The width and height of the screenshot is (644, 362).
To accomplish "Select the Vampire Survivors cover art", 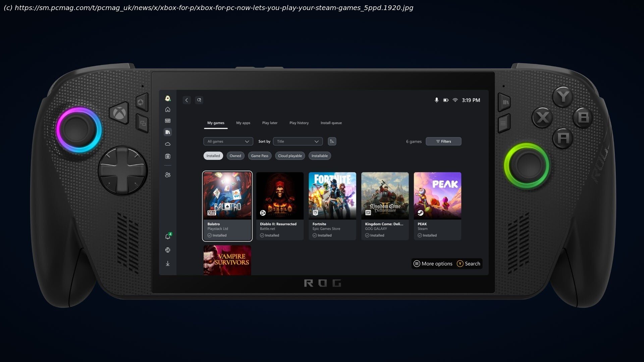I will tap(227, 260).
